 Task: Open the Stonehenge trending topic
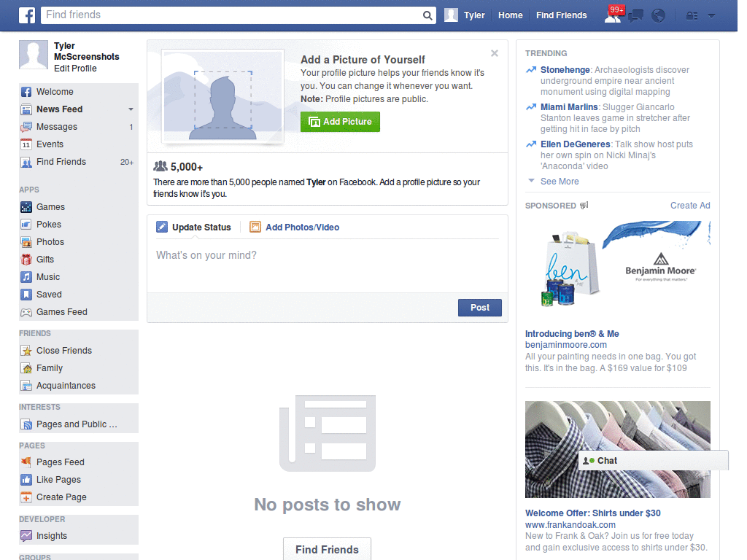point(565,70)
